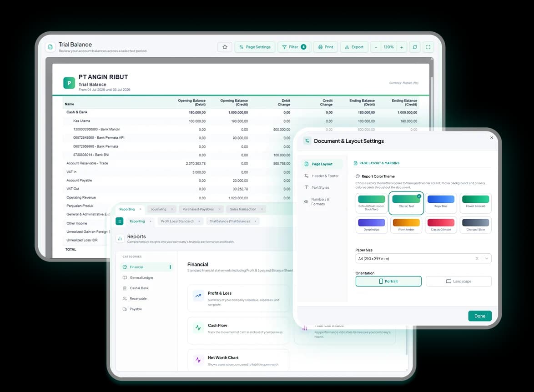Close the Trial Balance sub-tab x
The width and height of the screenshot is (534, 392).
click(255, 221)
